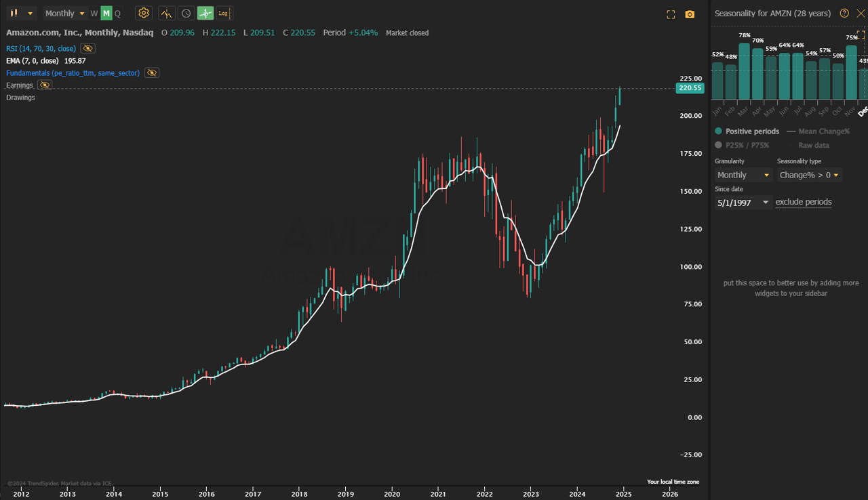Toggle Raw data series
This screenshot has width=868, height=500.
point(808,145)
